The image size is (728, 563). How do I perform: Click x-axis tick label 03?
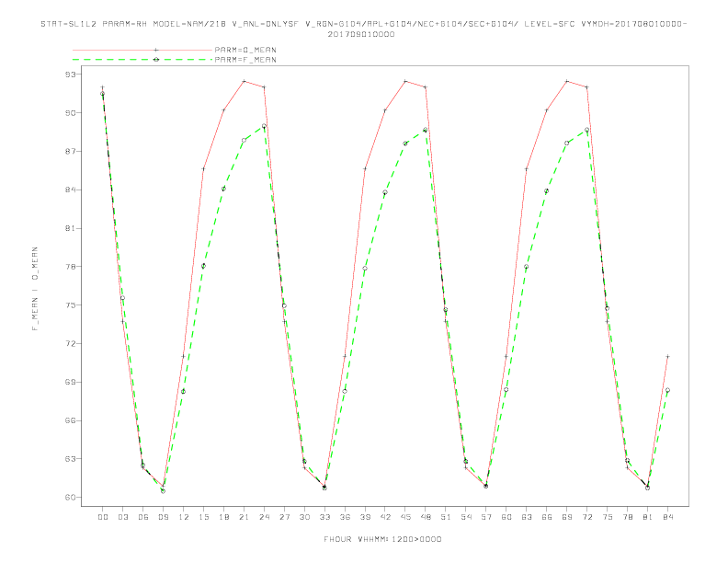122,517
